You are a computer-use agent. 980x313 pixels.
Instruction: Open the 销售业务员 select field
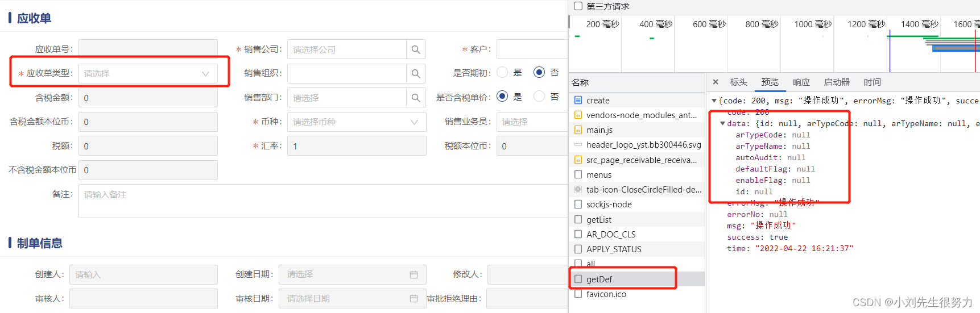pos(532,122)
